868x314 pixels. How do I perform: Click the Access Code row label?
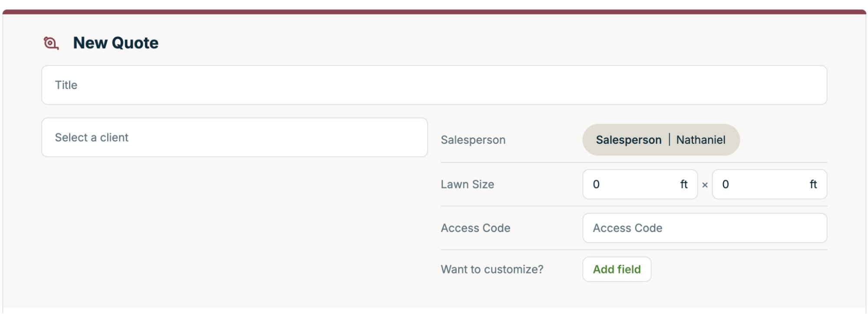[475, 228]
